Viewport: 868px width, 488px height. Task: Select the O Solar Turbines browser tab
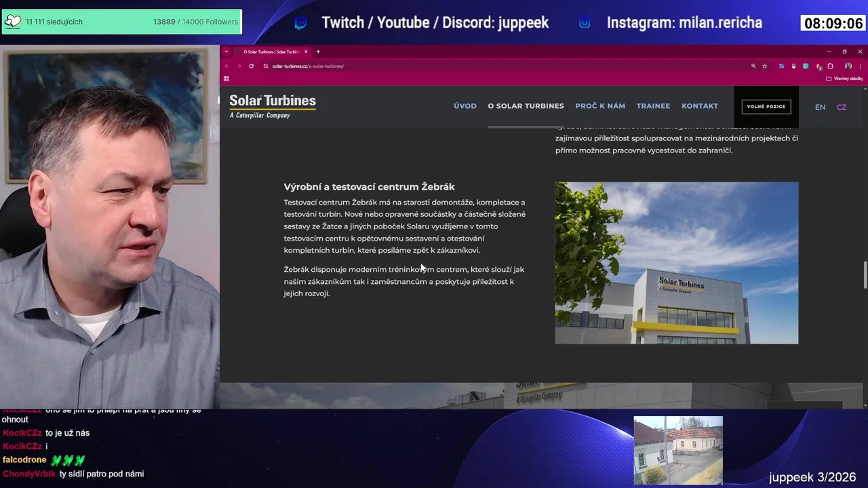271,52
